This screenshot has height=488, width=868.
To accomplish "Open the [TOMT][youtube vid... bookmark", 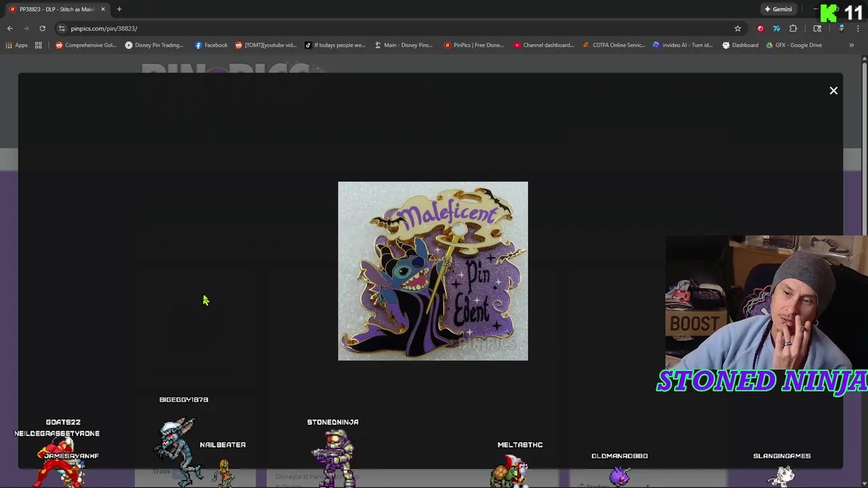I will (x=266, y=45).
